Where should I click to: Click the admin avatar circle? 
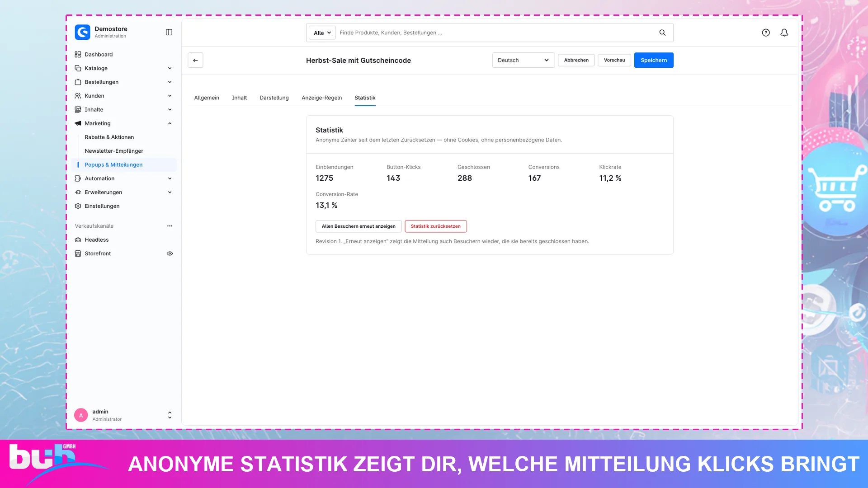click(81, 415)
